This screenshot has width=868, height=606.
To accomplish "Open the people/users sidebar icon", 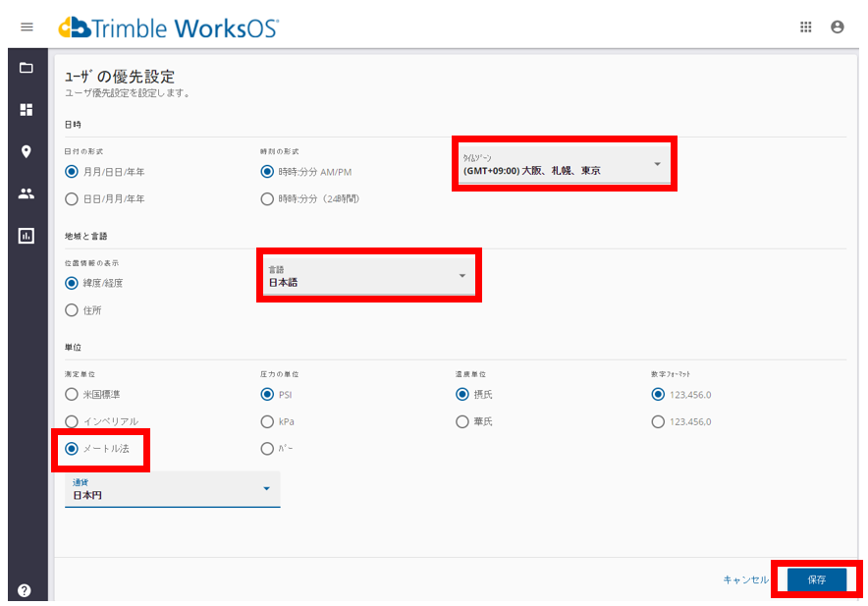I will click(27, 193).
